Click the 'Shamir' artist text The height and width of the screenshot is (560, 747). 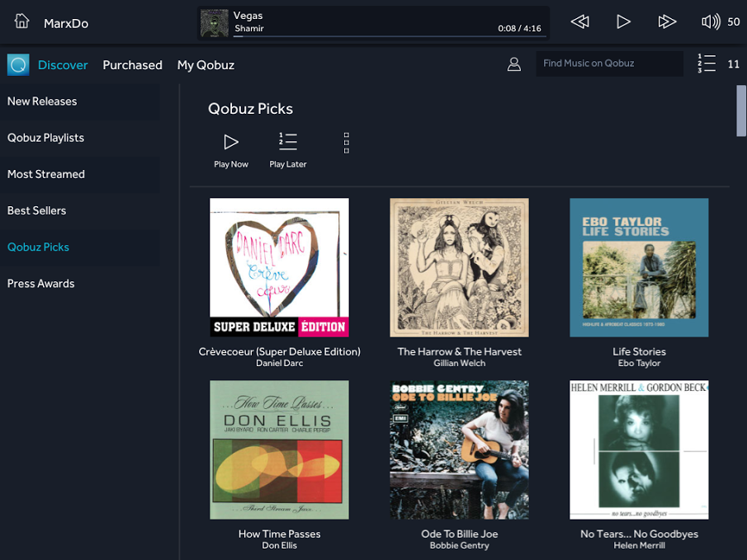pos(249,29)
